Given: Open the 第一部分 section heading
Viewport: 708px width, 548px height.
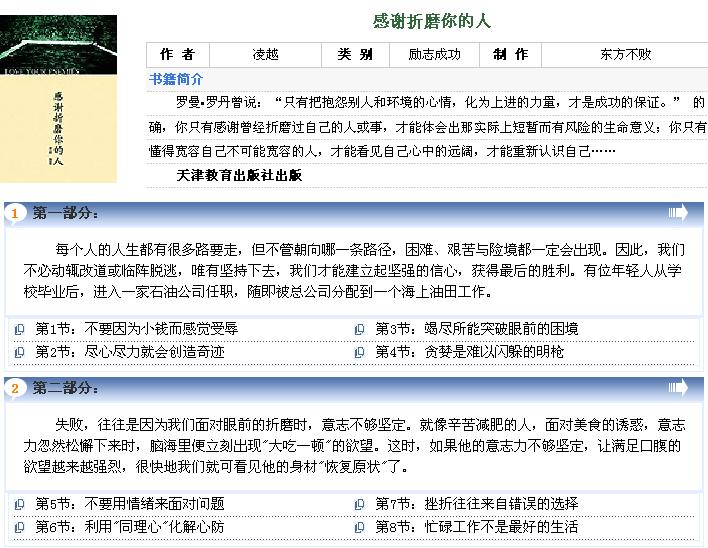Looking at the screenshot, I should coord(66,213).
